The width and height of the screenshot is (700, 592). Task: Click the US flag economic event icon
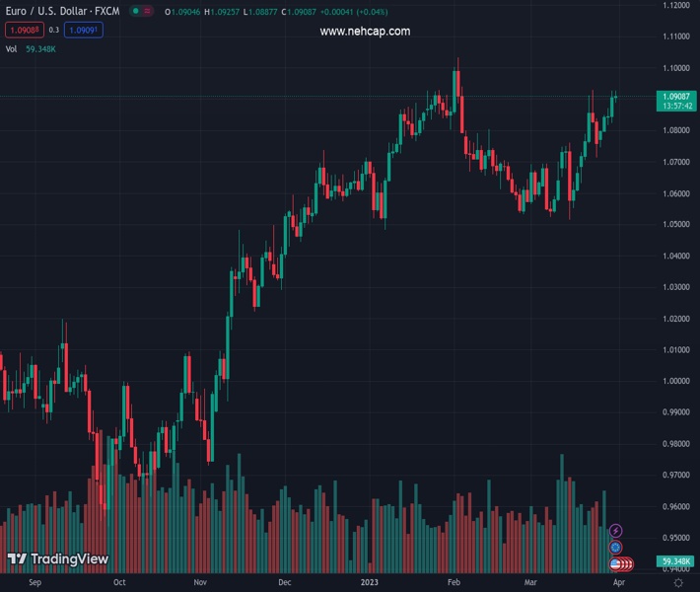[x=616, y=563]
